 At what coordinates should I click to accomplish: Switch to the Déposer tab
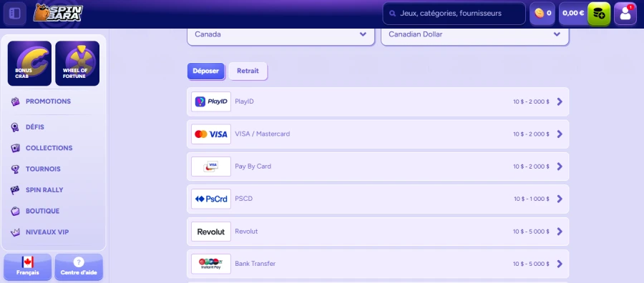coord(206,71)
